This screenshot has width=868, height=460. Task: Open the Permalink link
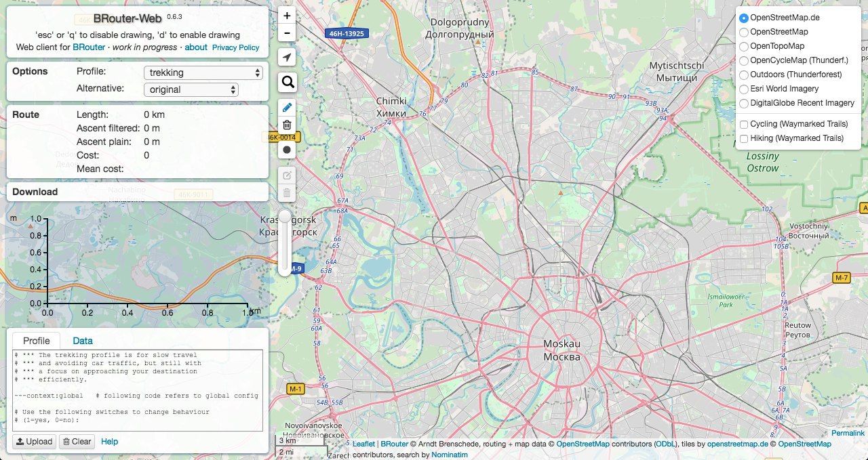click(x=848, y=433)
